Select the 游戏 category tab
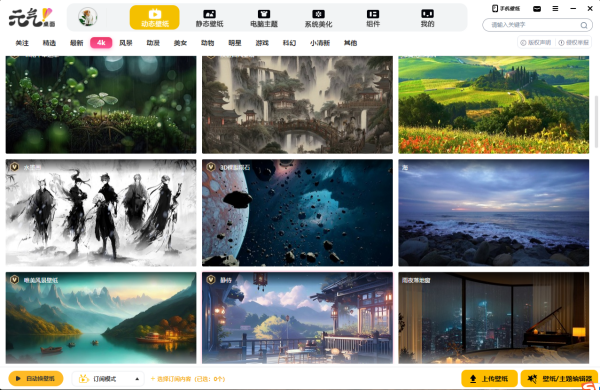 pyautogui.click(x=262, y=43)
